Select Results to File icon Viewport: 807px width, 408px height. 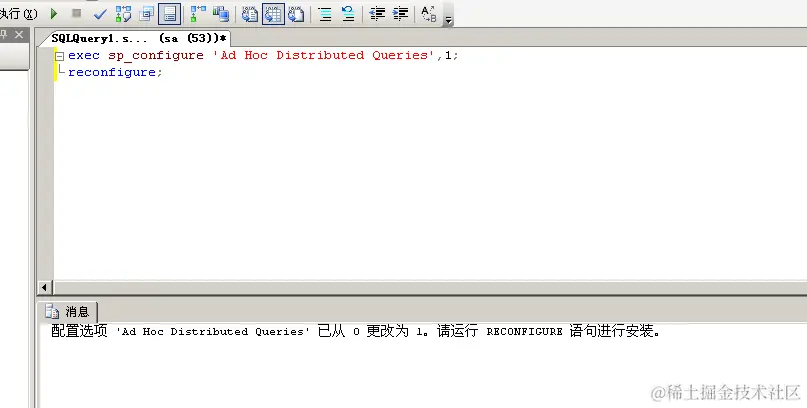[x=296, y=14]
